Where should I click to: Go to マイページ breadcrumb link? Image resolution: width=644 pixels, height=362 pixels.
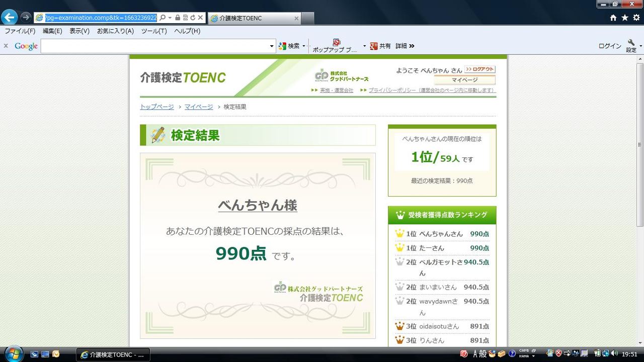(199, 107)
